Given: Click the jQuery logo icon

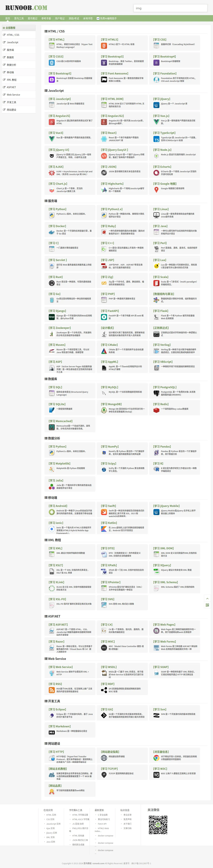Looking at the screenshot, I should pos(156,105).
